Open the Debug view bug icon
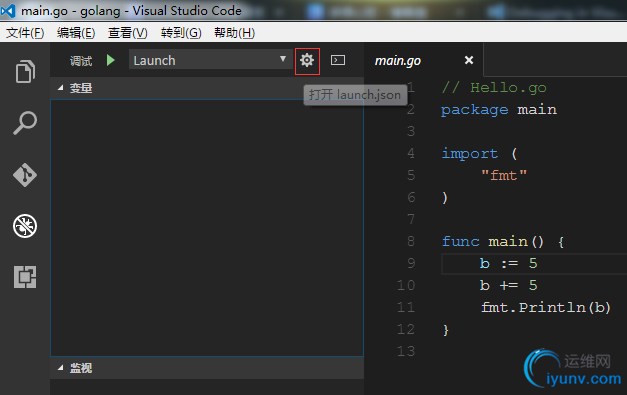This screenshot has width=627, height=395. [25, 226]
